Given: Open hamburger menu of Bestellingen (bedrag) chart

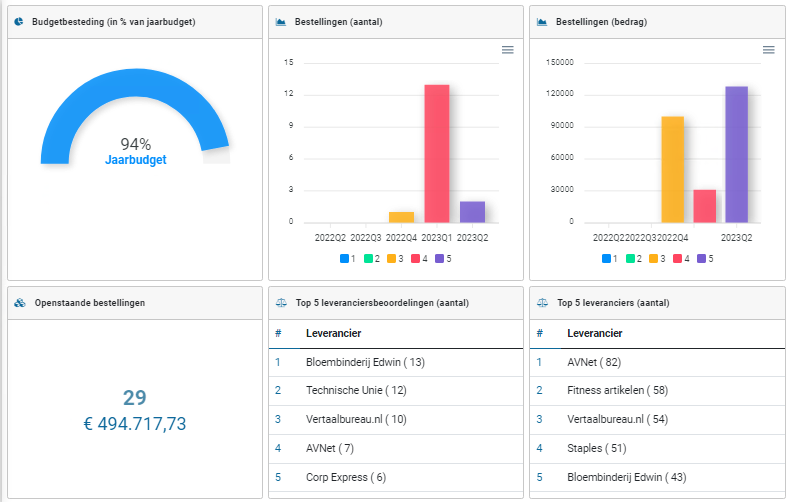Looking at the screenshot, I should point(768,50).
